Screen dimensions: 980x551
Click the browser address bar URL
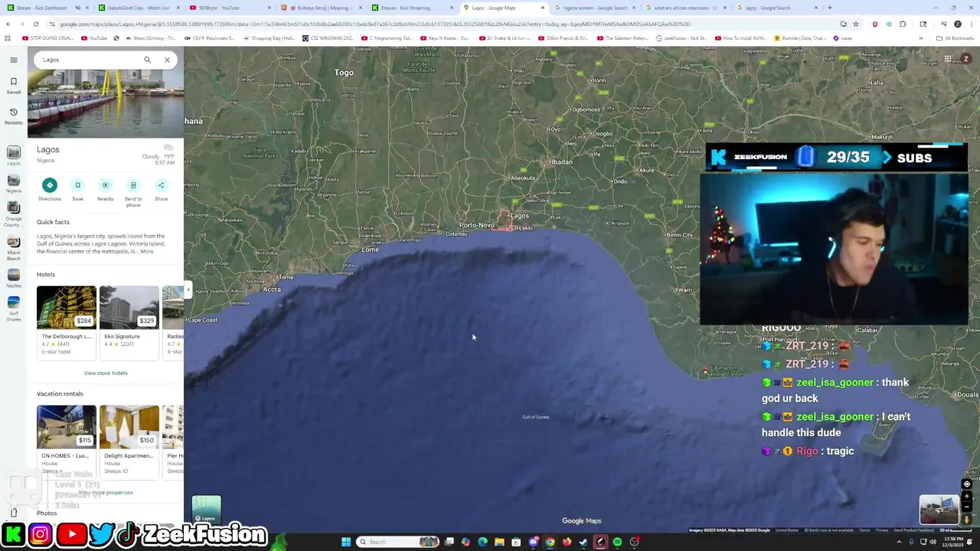pos(375,24)
